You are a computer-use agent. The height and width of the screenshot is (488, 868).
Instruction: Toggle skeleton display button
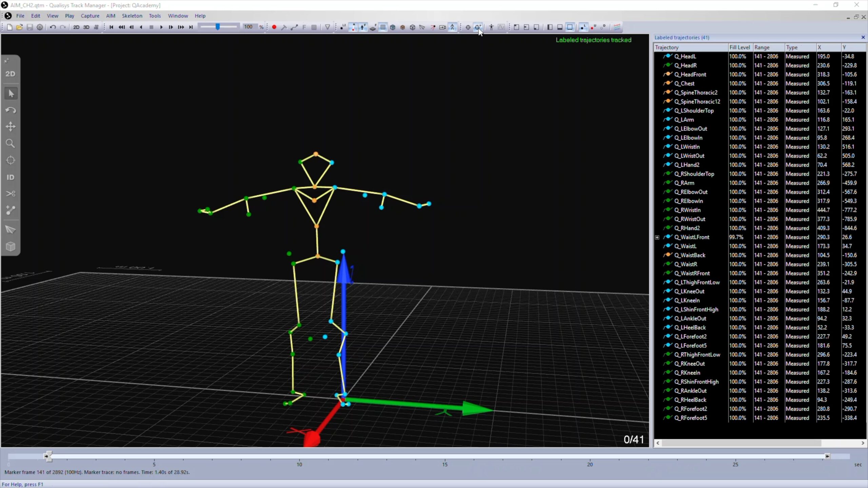point(452,27)
